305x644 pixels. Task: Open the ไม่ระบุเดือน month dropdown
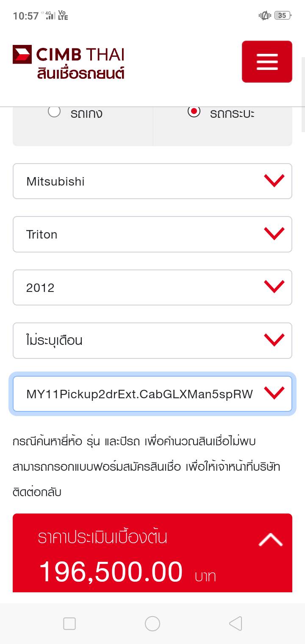coord(152,341)
